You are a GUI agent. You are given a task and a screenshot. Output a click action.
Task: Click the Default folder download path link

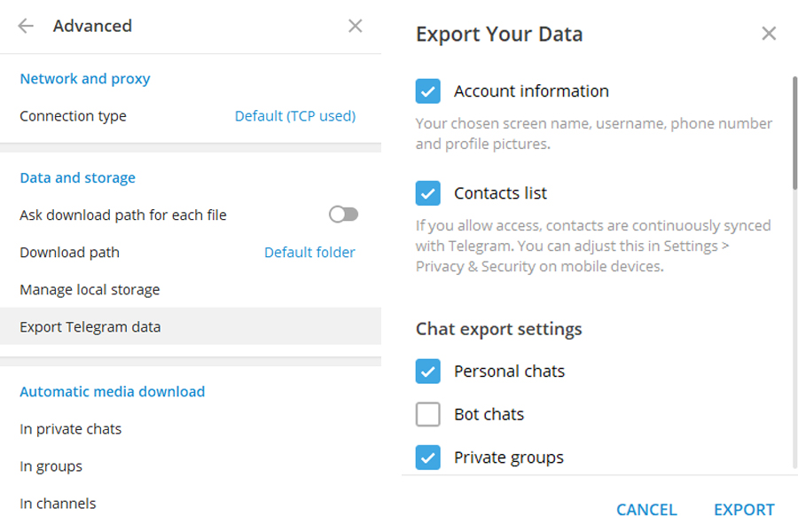[x=309, y=253]
